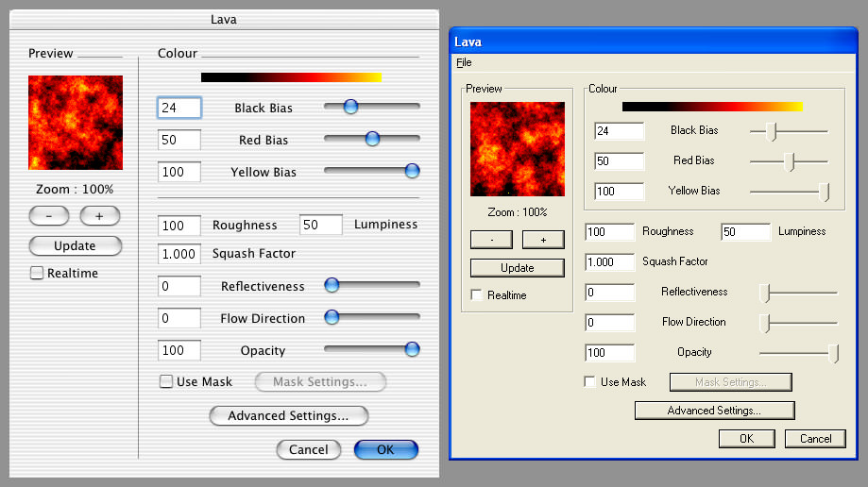The width and height of the screenshot is (868, 487).
Task: Zoom out with minus button in Windows dialog
Action: pos(491,240)
